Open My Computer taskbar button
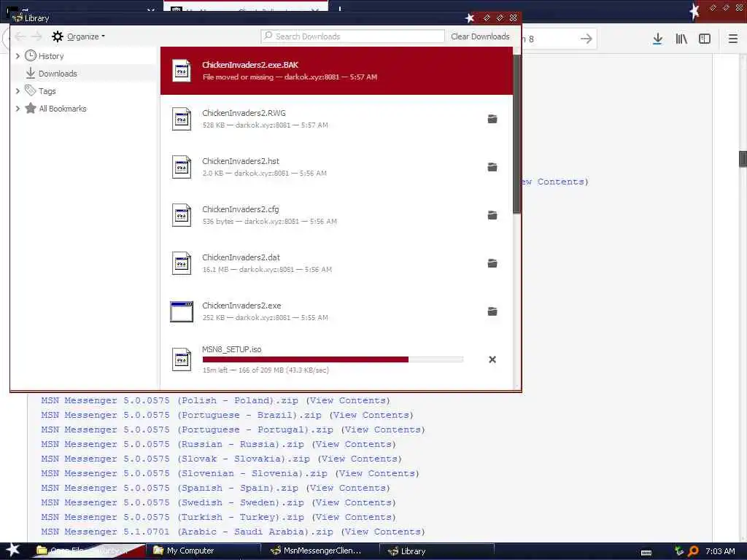 tap(202, 551)
